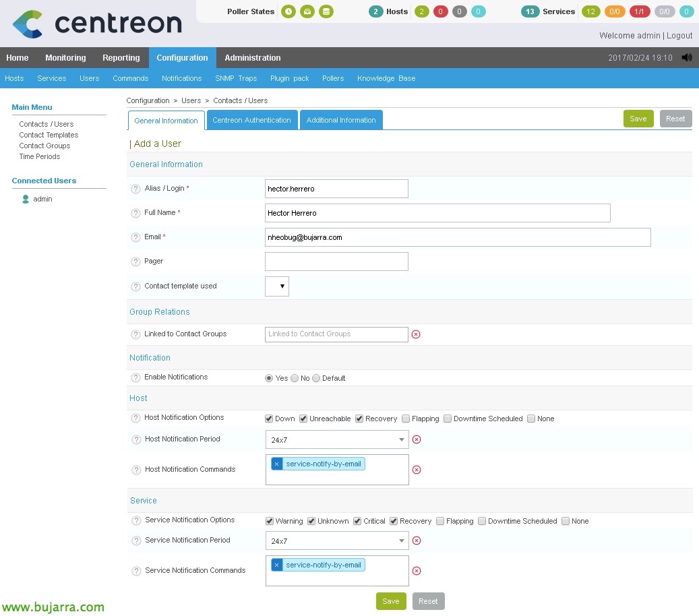
Task: Click the Logout link
Action: click(x=679, y=36)
